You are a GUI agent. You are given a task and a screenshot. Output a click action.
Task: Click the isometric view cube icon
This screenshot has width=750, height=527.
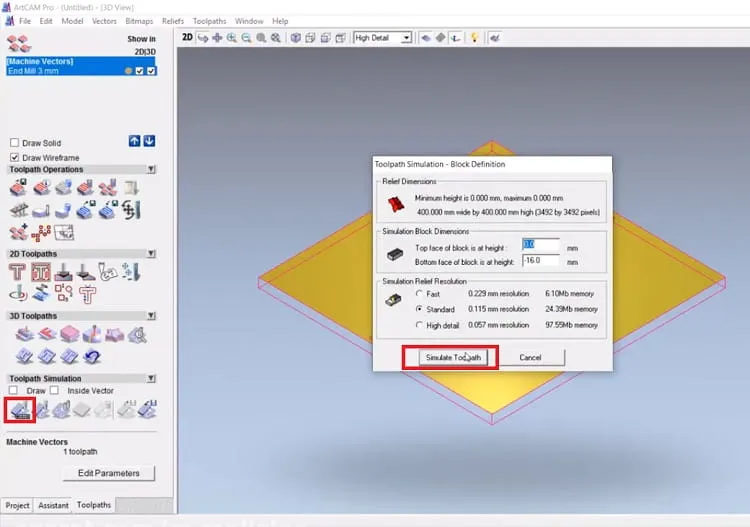(296, 37)
